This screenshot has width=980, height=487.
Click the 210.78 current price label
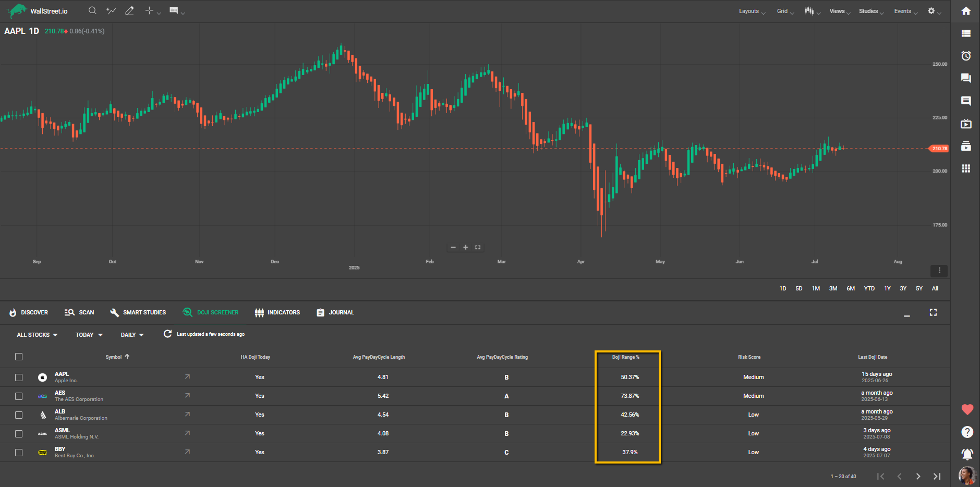pyautogui.click(x=939, y=149)
